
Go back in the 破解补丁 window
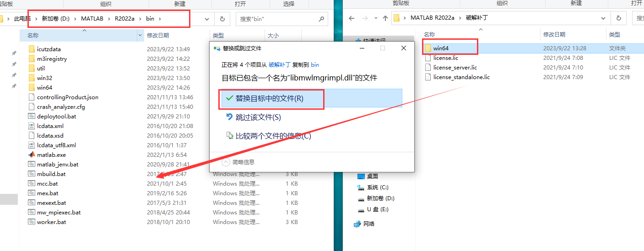click(x=352, y=18)
